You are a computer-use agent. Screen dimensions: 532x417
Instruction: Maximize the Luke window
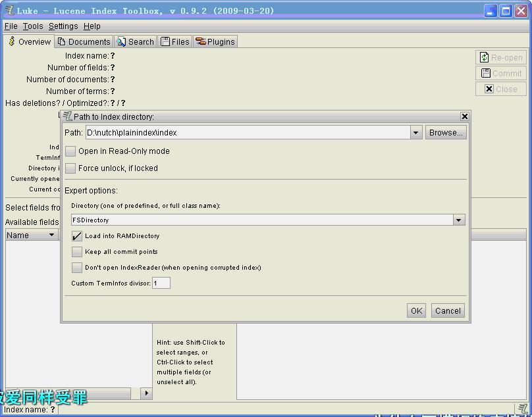tap(506, 11)
